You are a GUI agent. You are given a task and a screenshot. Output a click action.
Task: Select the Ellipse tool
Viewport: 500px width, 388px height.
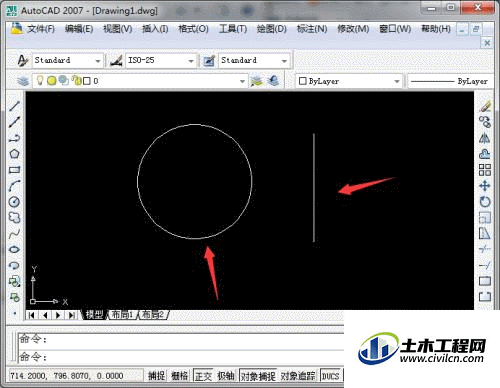click(x=14, y=249)
